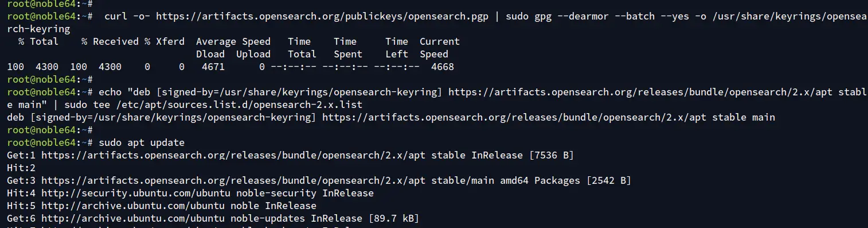This screenshot has height=228, width=868.
Task: Click the echoed 'deb [signed-by=' output line
Action: [x=391, y=117]
